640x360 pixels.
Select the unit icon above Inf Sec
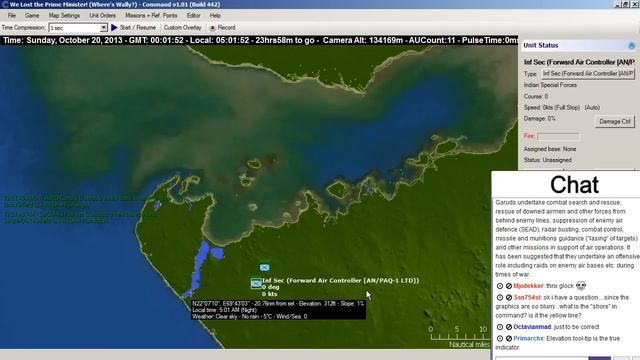[x=264, y=267]
